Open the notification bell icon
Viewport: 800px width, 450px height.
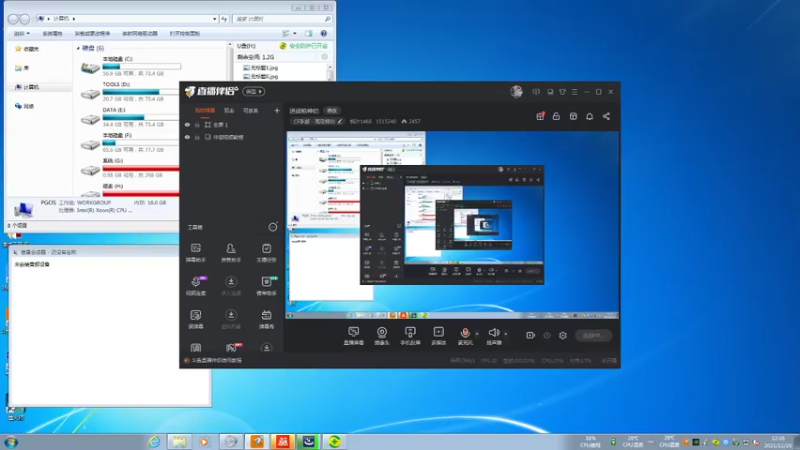[x=589, y=116]
